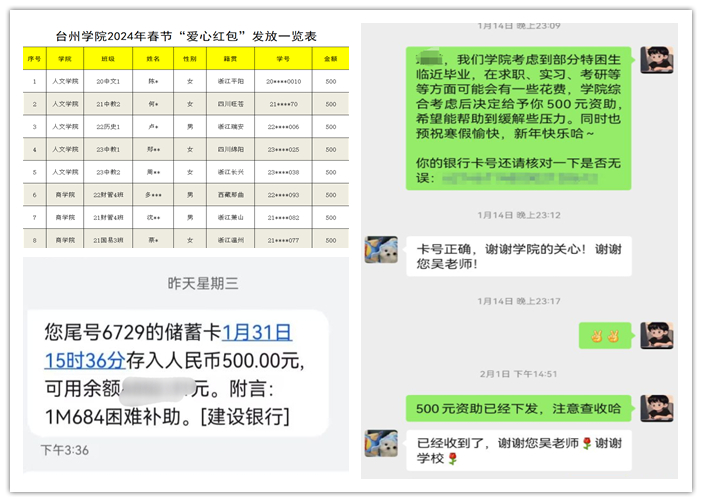Click the "学号" table header cell
Screen dimensions: 702x502
pos(283,60)
